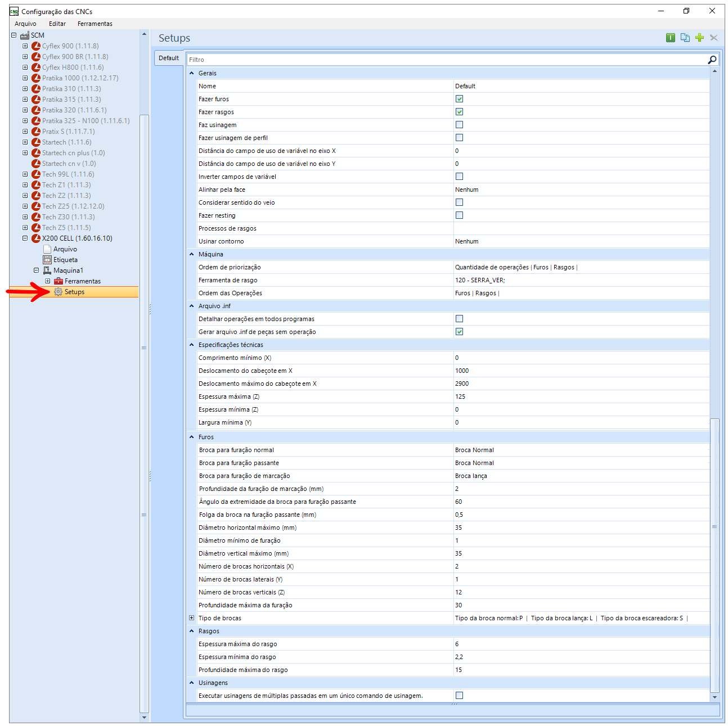The height and width of the screenshot is (726, 728).
Task: Collapse the Usinagens section
Action: coord(191,683)
